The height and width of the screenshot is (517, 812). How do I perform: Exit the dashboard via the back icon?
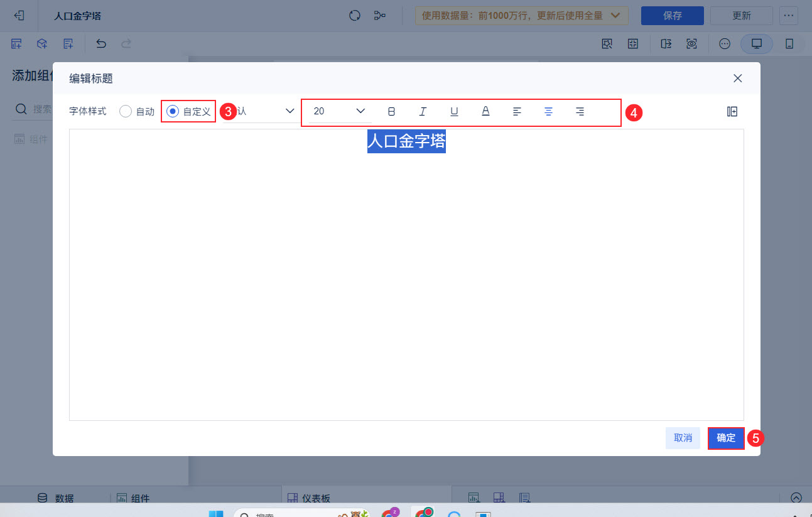click(19, 16)
